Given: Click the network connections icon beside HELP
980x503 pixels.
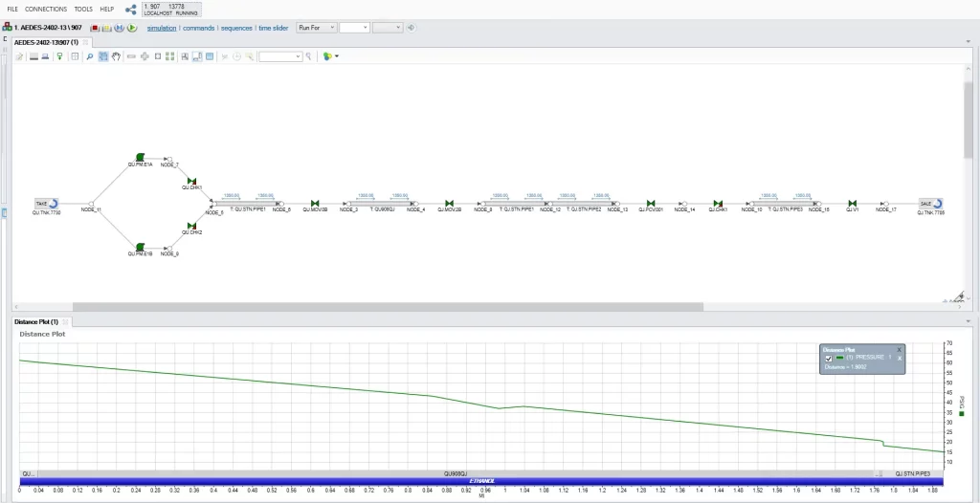Looking at the screenshot, I should [x=130, y=10].
